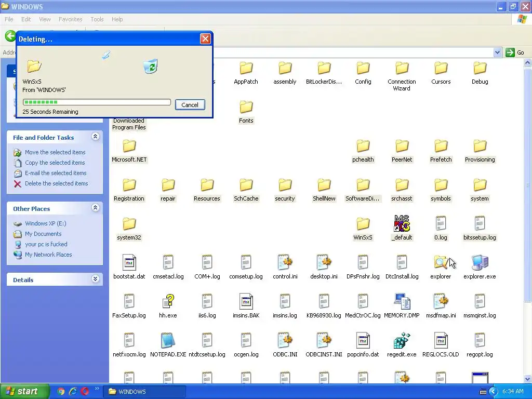Select the Fonts folder
Image resolution: width=532 pixels, height=399 pixels.
coord(246,112)
